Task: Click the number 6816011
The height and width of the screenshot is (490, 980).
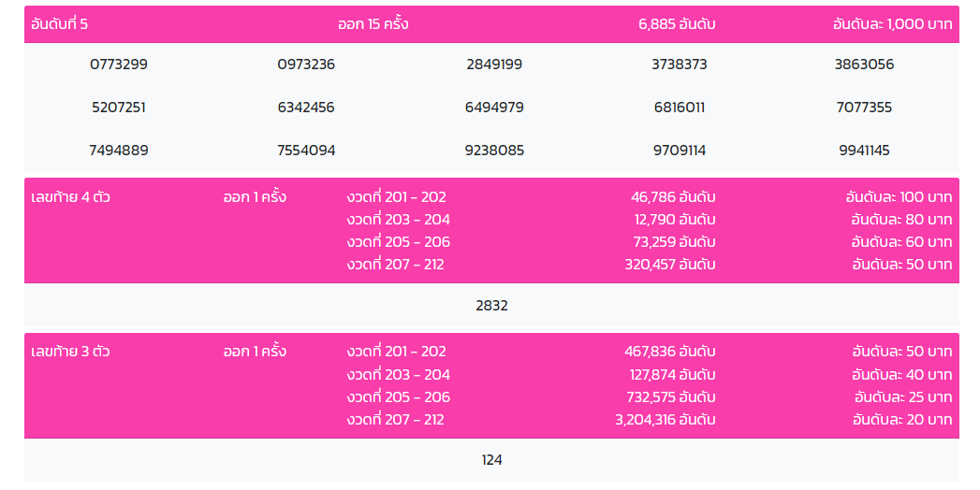Action: 680,108
